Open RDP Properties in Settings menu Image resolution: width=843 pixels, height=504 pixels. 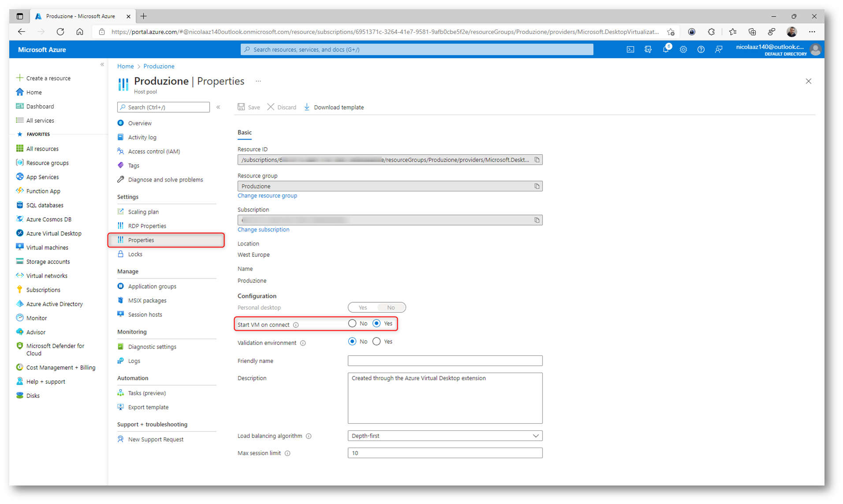(x=147, y=226)
